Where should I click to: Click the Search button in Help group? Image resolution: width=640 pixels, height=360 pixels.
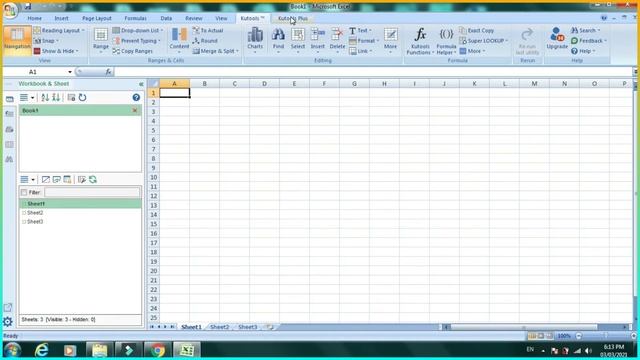[585, 31]
